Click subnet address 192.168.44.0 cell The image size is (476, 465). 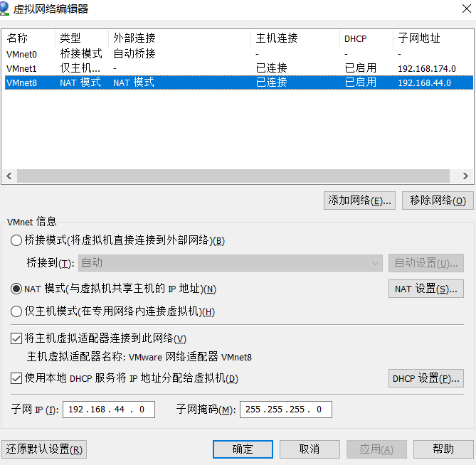pos(424,82)
